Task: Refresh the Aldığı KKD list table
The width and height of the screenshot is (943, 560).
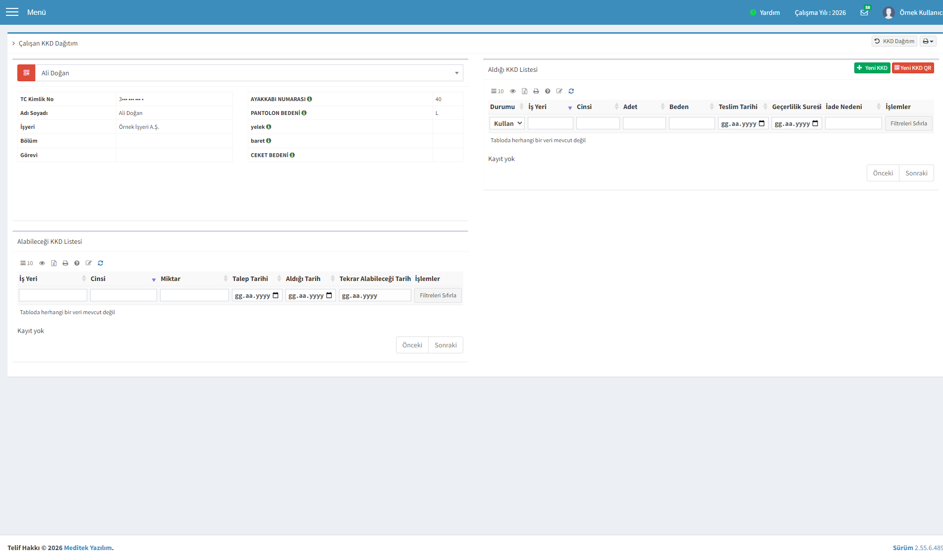Action: [571, 91]
